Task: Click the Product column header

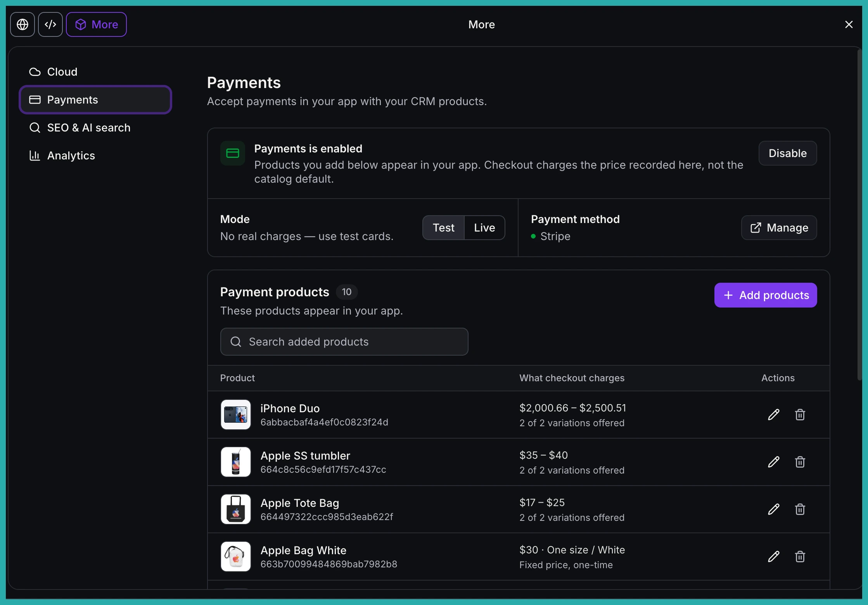Action: [x=237, y=378]
